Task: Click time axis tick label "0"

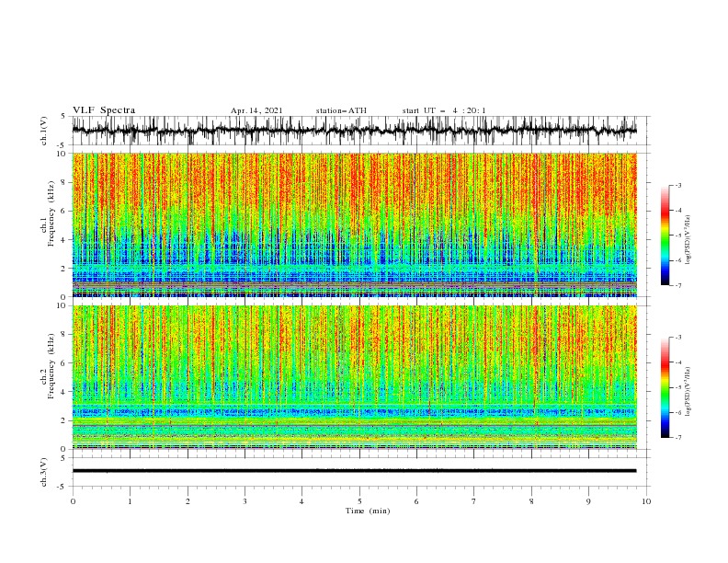Action: (73, 501)
